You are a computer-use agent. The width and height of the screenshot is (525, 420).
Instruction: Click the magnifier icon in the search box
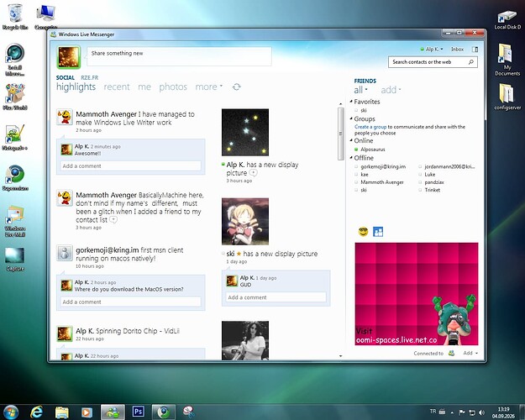coord(470,62)
